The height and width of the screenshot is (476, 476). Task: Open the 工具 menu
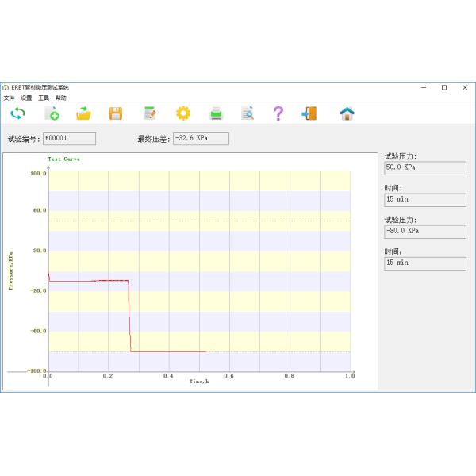click(x=44, y=98)
